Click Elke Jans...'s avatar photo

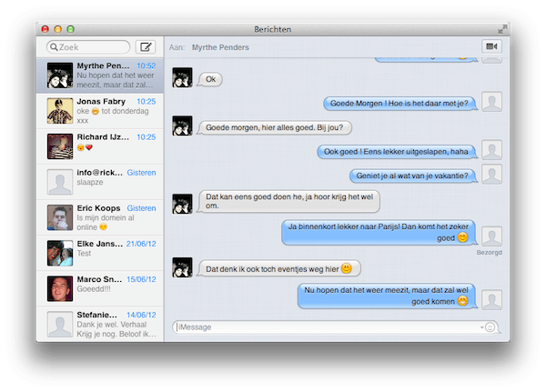click(60, 253)
